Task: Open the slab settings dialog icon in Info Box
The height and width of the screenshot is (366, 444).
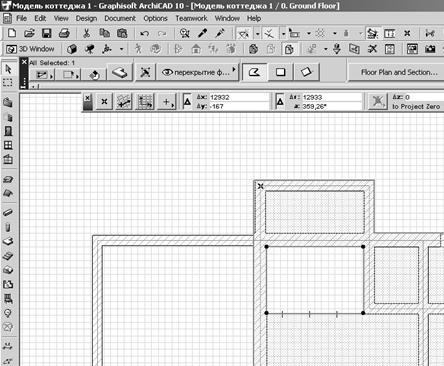Action: tap(120, 72)
